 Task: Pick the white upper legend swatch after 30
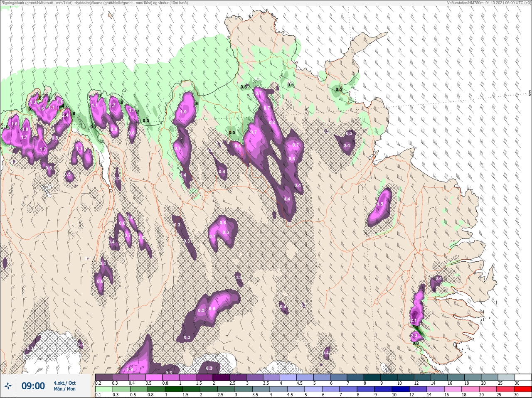523,377
